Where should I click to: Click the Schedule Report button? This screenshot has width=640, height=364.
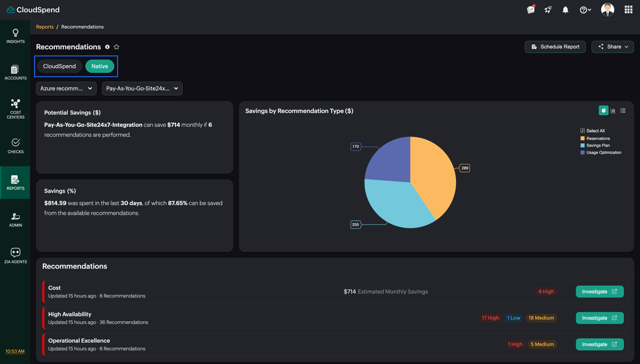(x=555, y=47)
